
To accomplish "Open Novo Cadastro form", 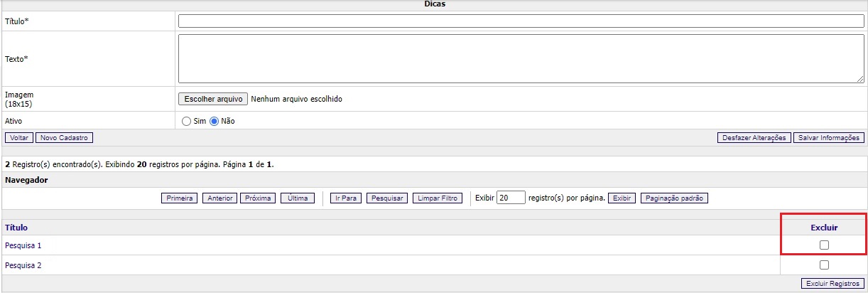I will coord(65,138).
